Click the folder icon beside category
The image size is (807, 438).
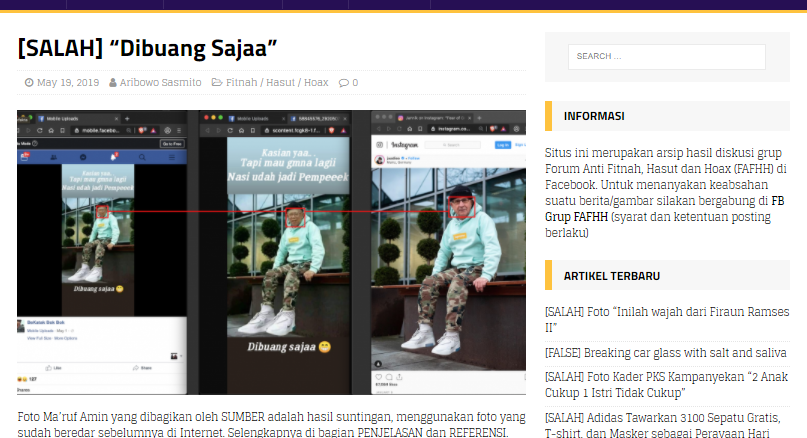[x=217, y=82]
